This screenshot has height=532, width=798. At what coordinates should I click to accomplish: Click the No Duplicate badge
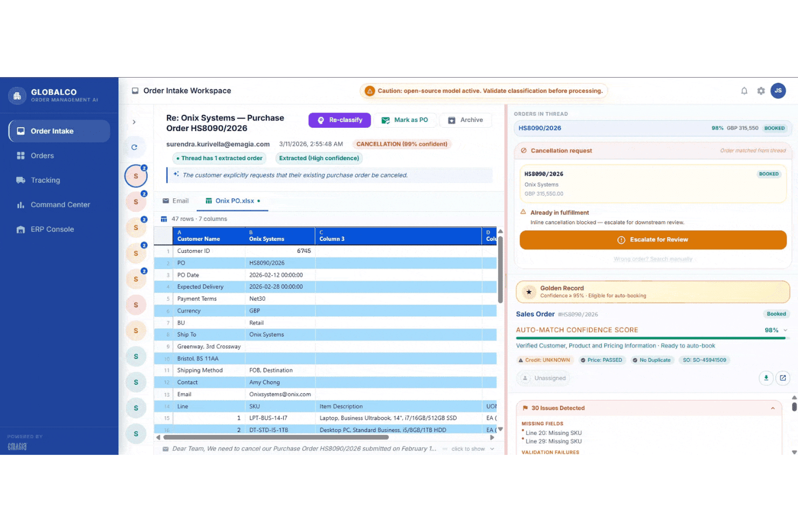click(x=651, y=360)
